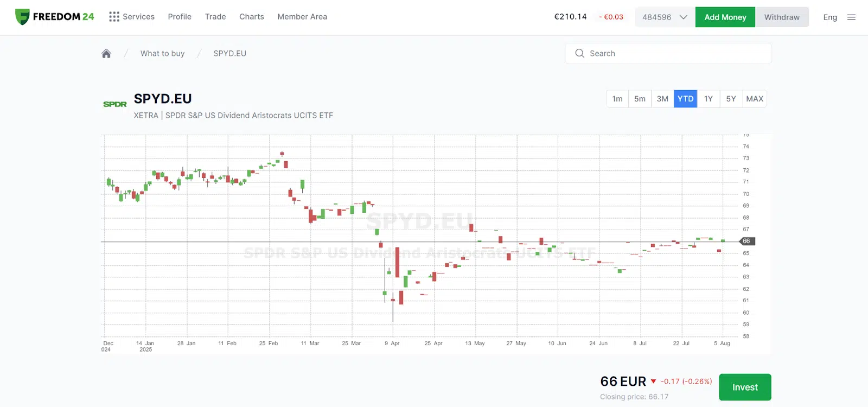
Task: Click the 5 Aug date label
Action: point(722,344)
